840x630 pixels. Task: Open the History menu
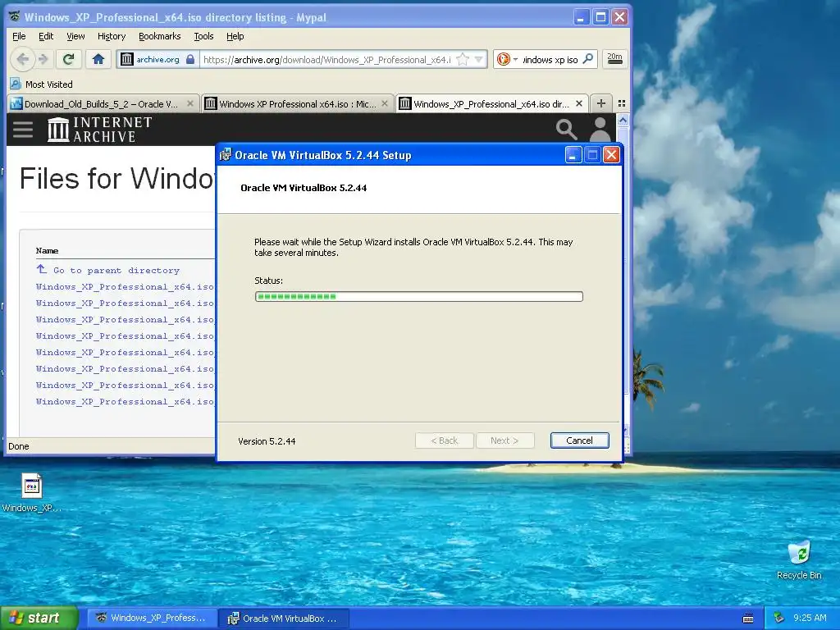click(112, 36)
